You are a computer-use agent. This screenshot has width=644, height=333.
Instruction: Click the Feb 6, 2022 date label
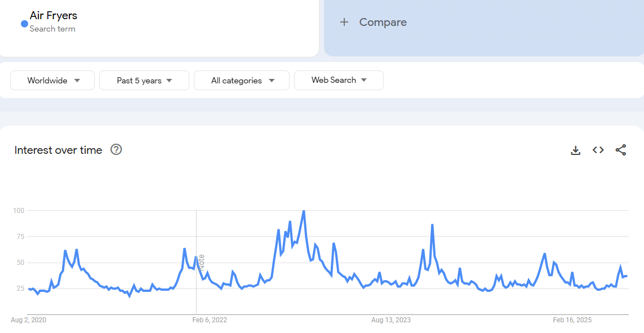tap(210, 320)
